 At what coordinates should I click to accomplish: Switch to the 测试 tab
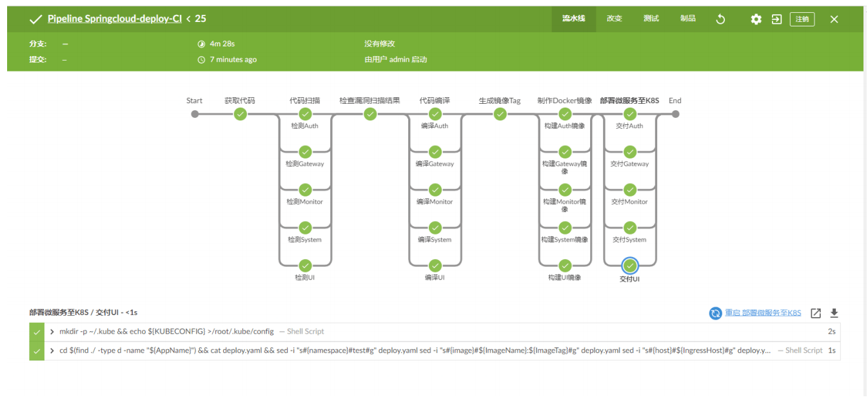[651, 19]
